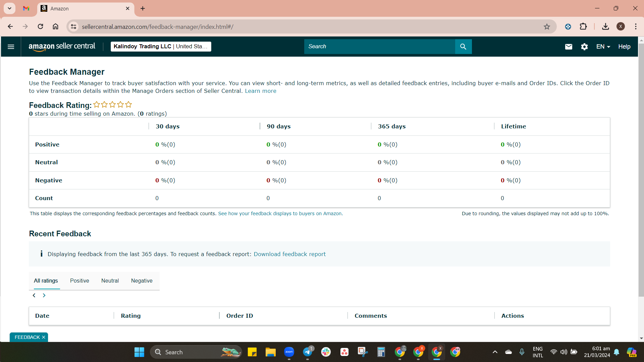The image size is (644, 362).
Task: Open Snipping Tool from taskbar
Action: 363,352
